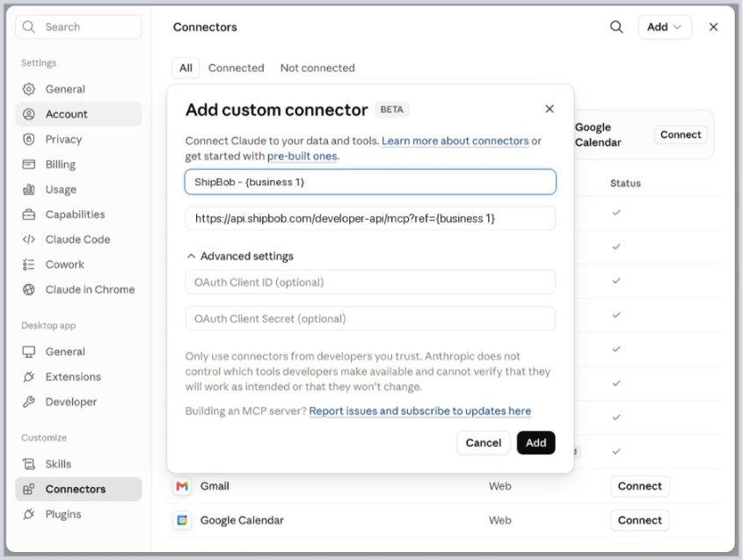Close the Add custom connector dialog

[x=550, y=109]
